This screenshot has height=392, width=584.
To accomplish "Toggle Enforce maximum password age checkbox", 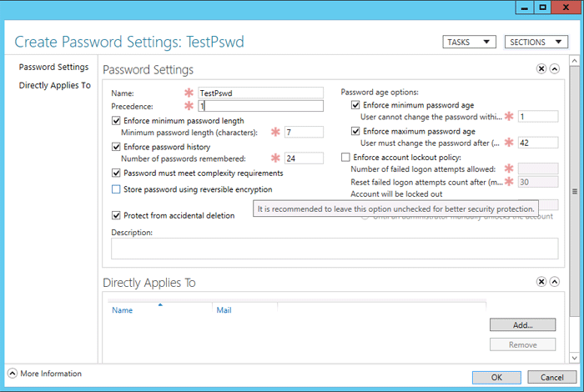I will pyautogui.click(x=356, y=132).
